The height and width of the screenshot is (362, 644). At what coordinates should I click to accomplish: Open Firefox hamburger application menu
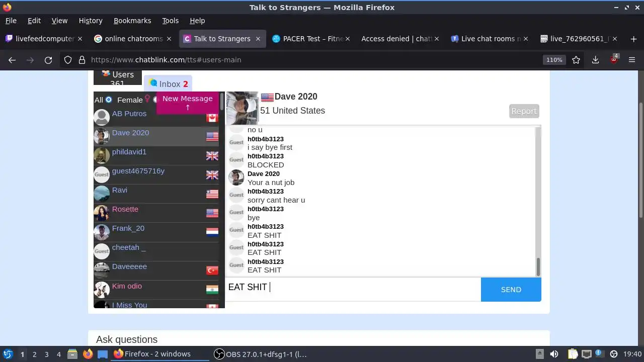[x=632, y=60]
